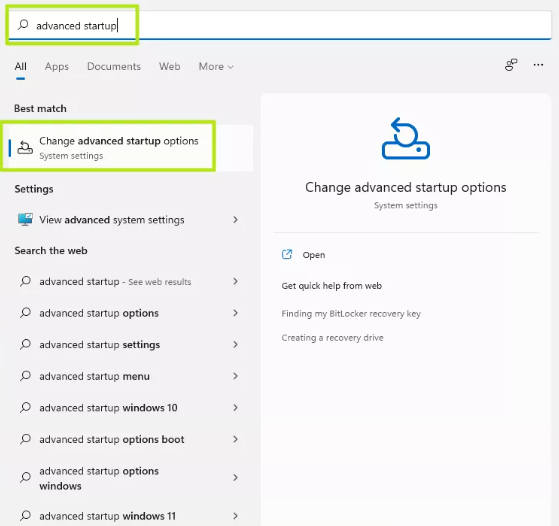Switch to the All tab
The width and height of the screenshot is (559, 526).
pyautogui.click(x=21, y=66)
